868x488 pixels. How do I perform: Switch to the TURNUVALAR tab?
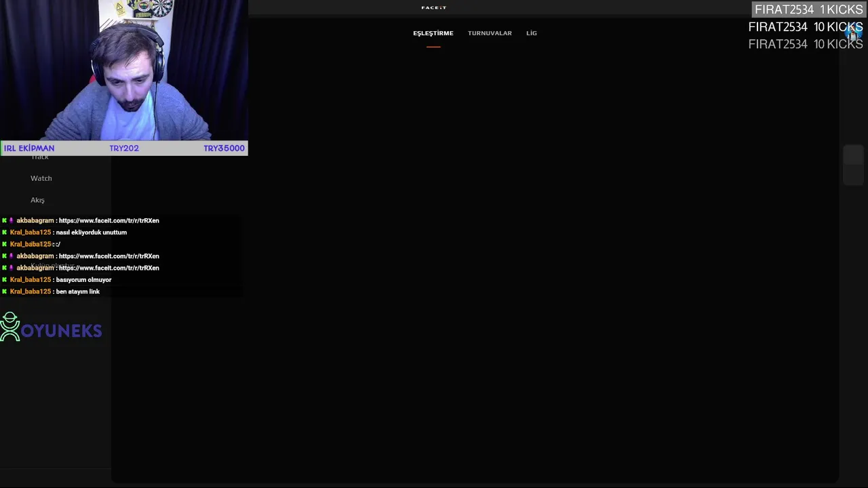(x=490, y=33)
